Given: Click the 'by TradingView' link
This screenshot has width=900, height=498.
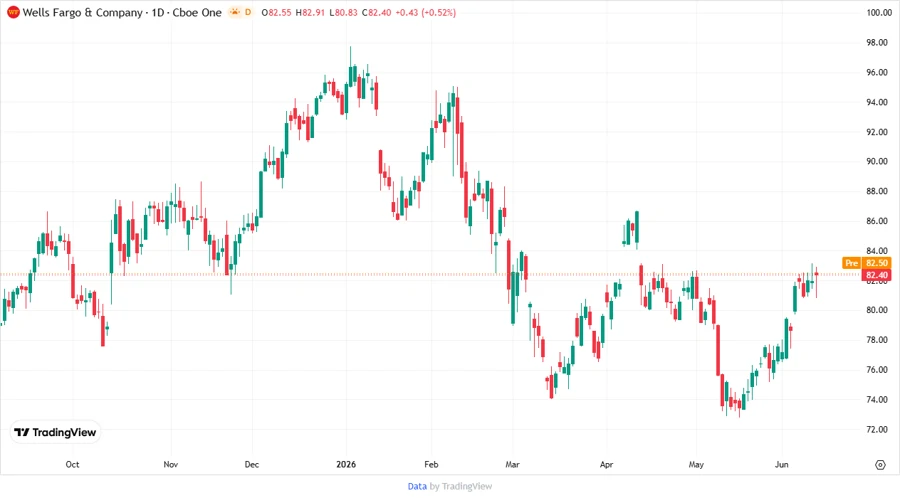Looking at the screenshot, I should [461, 487].
